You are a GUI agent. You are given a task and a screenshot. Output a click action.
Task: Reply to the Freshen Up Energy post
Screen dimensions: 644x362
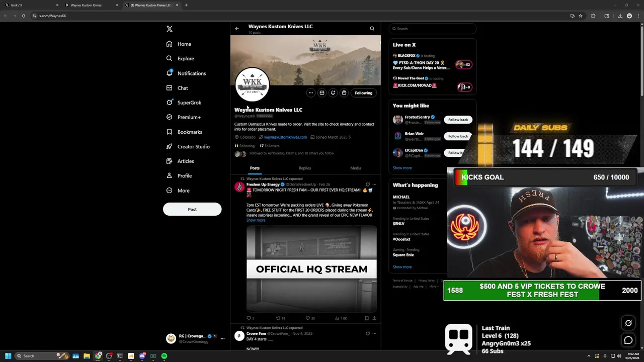[x=250, y=318]
